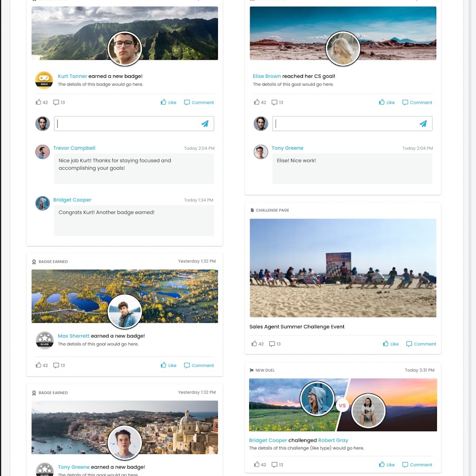Open Trevor Campbell's name link
476x476 pixels.
[75, 148]
